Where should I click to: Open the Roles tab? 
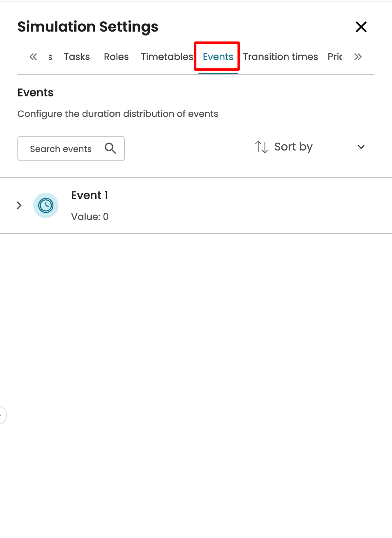click(116, 57)
